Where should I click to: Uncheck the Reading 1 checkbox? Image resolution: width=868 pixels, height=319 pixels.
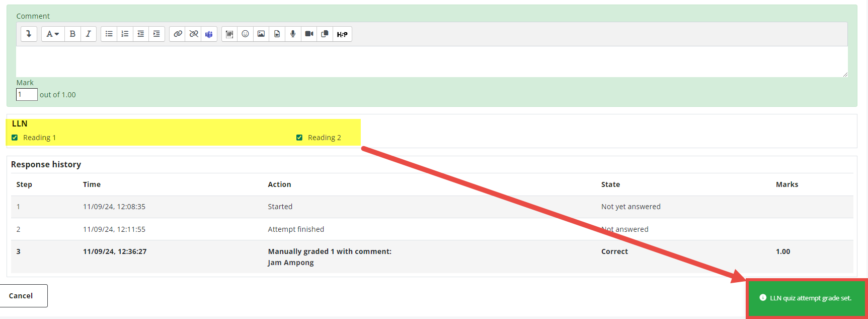coord(15,138)
